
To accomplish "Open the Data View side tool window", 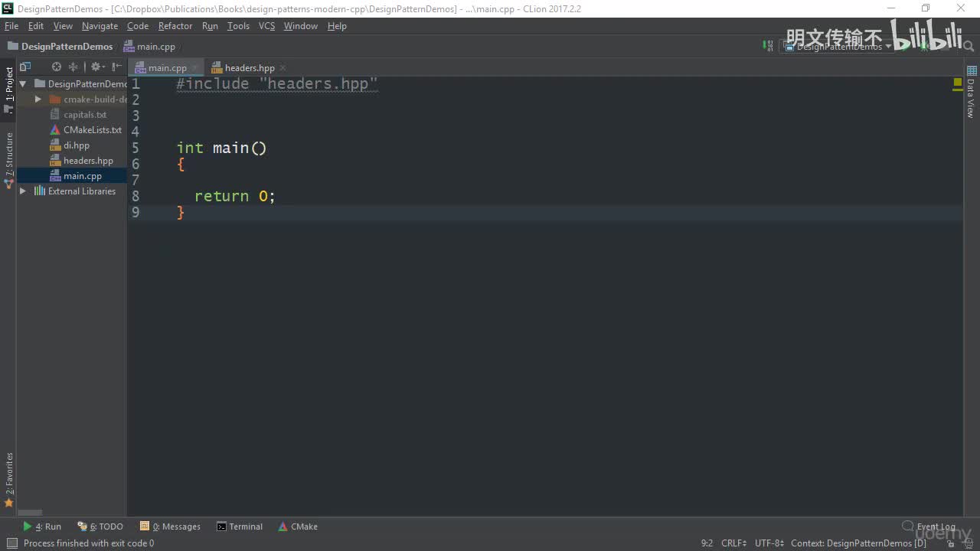I will (x=972, y=92).
